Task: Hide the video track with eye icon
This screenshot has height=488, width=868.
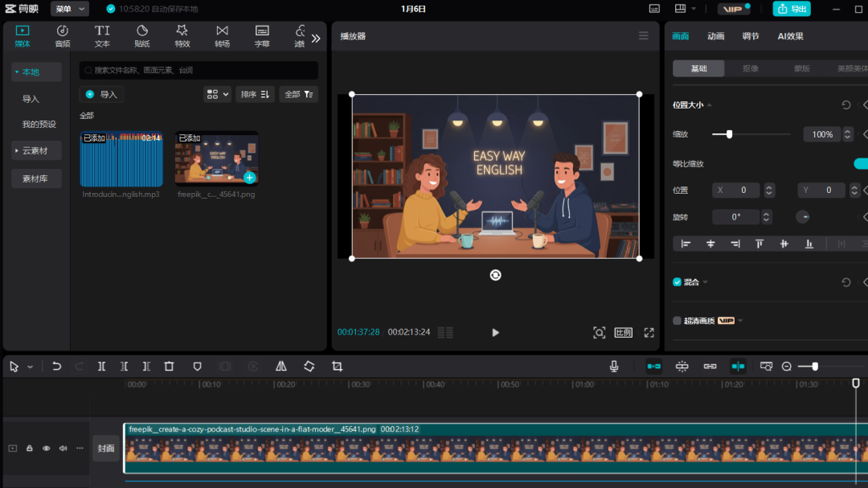Action: click(x=47, y=448)
